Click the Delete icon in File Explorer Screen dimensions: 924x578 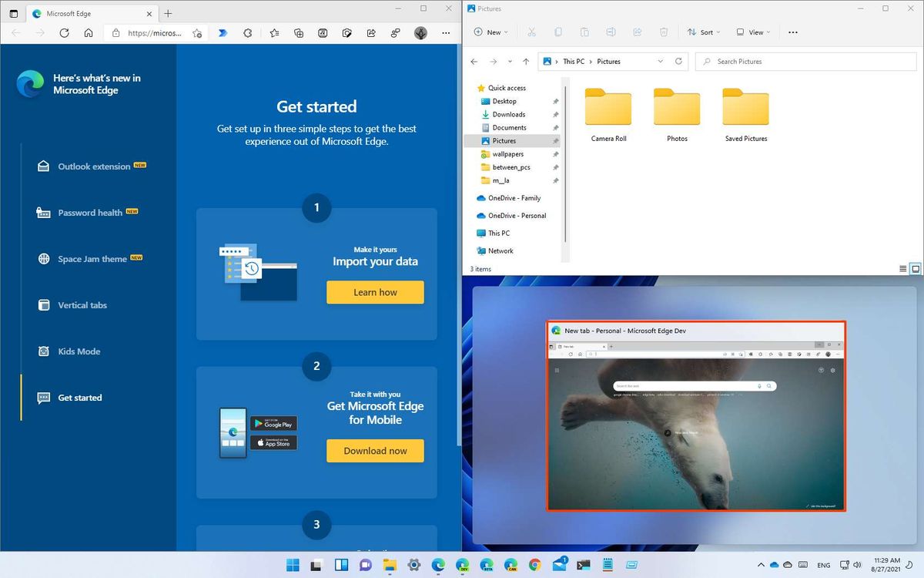click(x=663, y=32)
